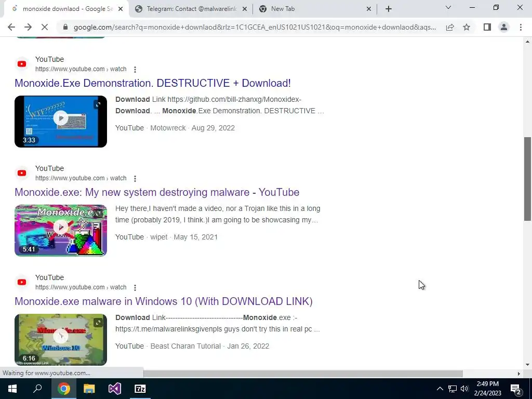This screenshot has height=399, width=532.
Task: Switch to the New Tab tab
Action: (x=315, y=9)
